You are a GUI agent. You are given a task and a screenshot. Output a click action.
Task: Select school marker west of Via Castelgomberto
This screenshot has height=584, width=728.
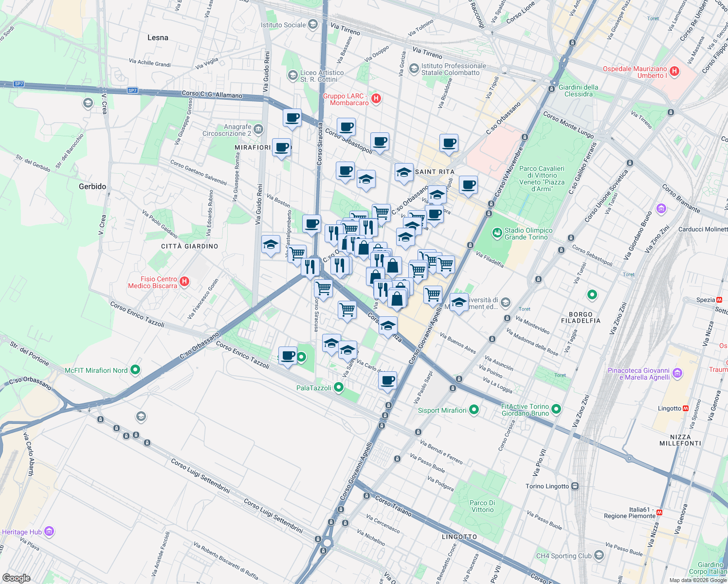coord(271,245)
